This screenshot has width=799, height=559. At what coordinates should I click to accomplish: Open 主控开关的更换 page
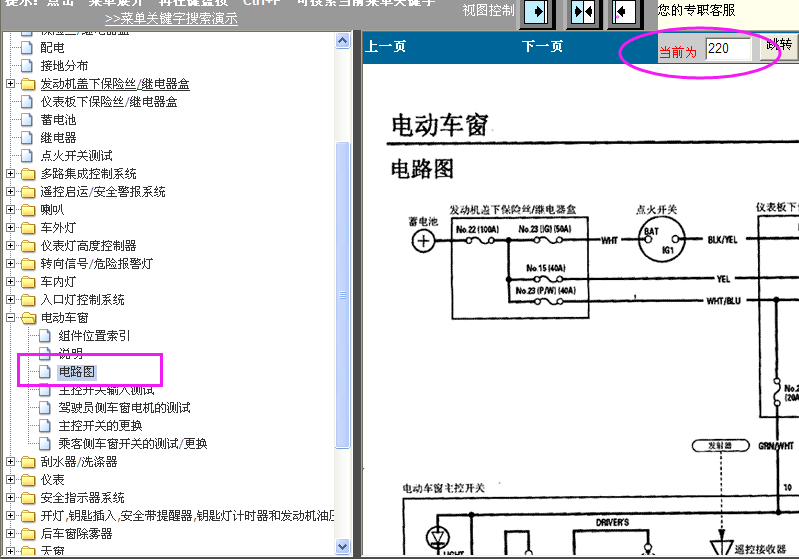click(100, 425)
